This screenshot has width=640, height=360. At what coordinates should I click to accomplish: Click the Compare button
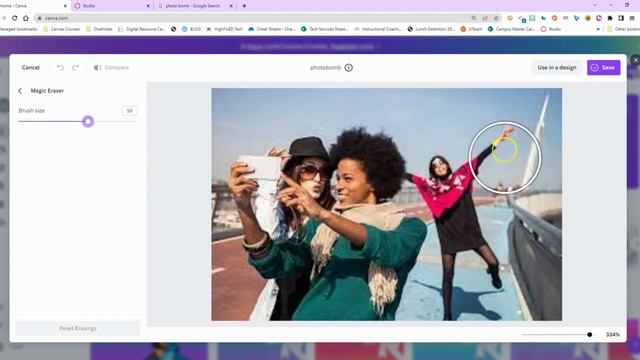pos(111,67)
